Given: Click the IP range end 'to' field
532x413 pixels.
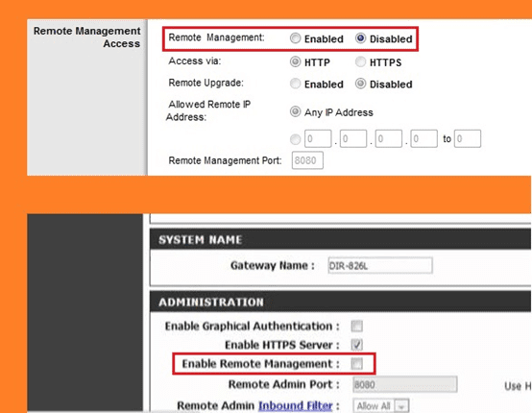Looking at the screenshot, I should coord(468,138).
